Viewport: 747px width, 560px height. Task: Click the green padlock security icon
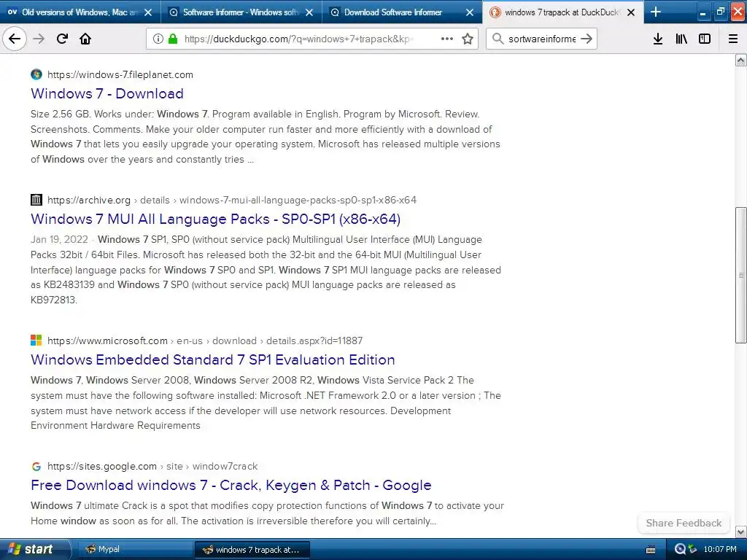(173, 39)
